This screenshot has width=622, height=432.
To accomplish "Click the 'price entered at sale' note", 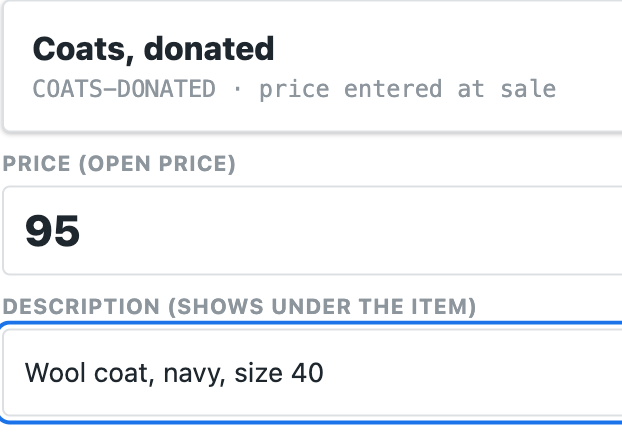I will point(407,89).
